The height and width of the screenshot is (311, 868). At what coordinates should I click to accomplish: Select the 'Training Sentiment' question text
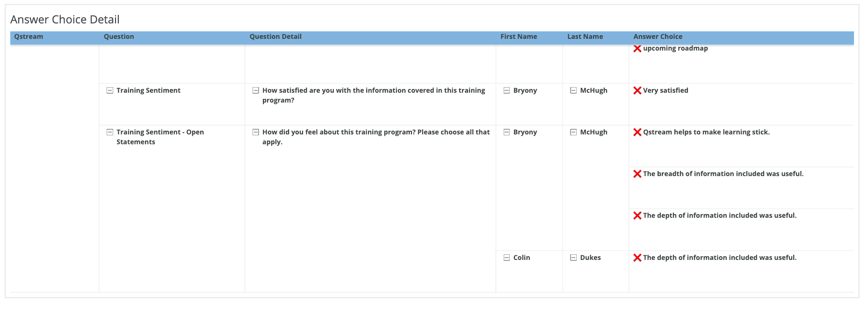point(148,90)
